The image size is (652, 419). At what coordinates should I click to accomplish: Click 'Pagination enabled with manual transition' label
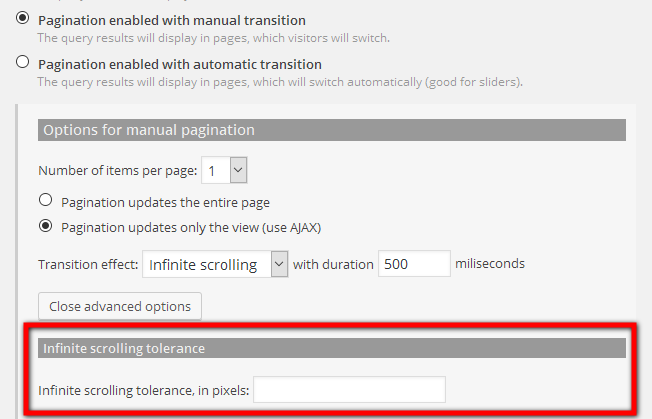[172, 20]
